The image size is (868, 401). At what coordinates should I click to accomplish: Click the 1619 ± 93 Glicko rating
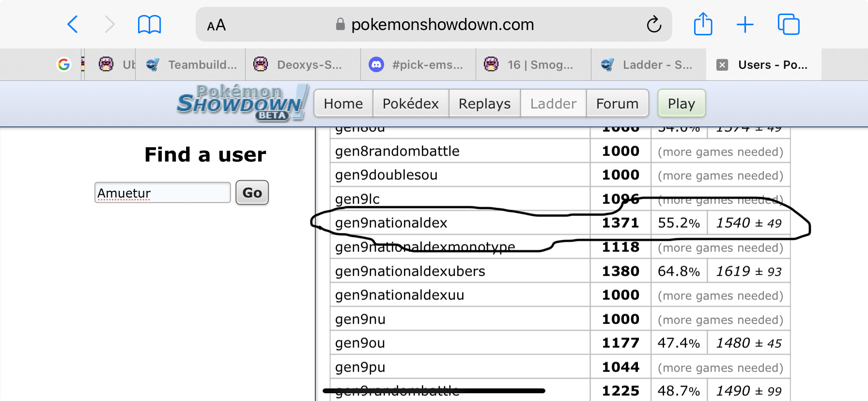tap(749, 271)
